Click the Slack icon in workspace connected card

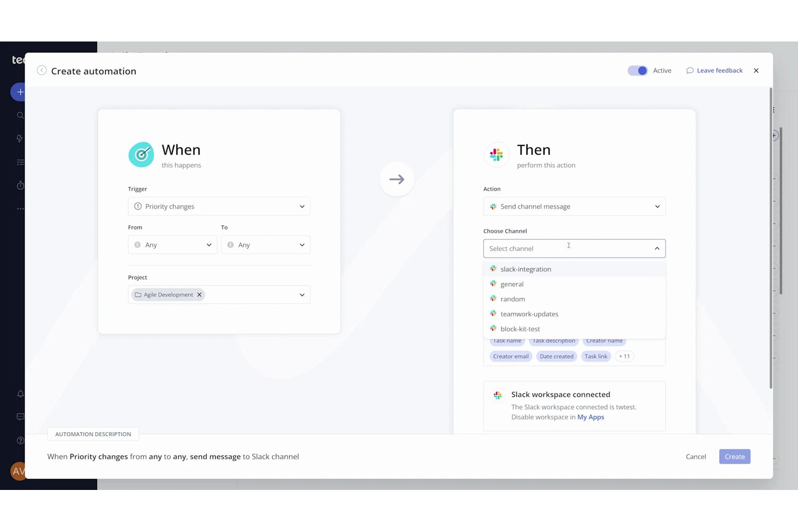pyautogui.click(x=498, y=395)
